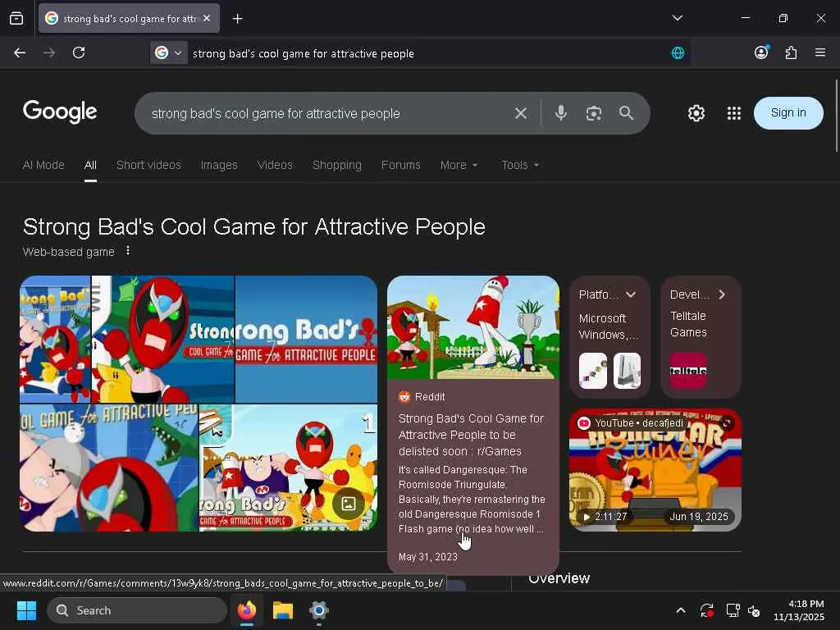
Task: Open the extensions puzzle icon
Action: [791, 52]
